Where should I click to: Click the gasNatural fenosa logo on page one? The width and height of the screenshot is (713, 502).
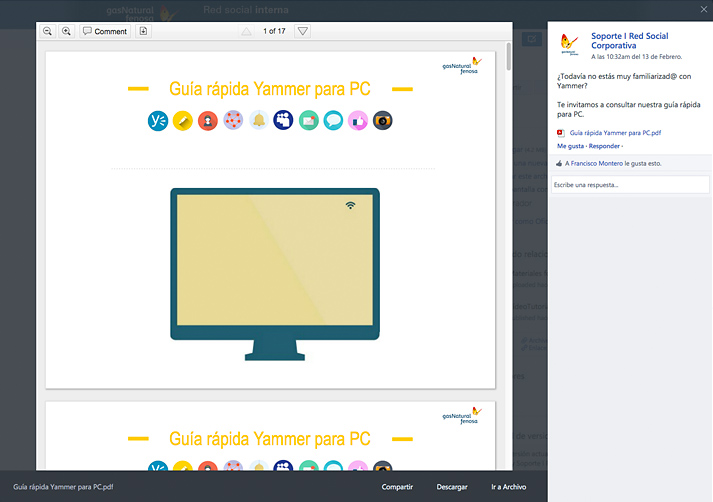pos(462,65)
